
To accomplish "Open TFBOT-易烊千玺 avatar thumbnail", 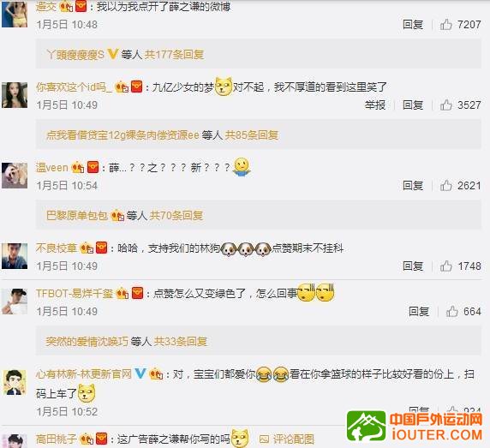I will pos(15,302).
